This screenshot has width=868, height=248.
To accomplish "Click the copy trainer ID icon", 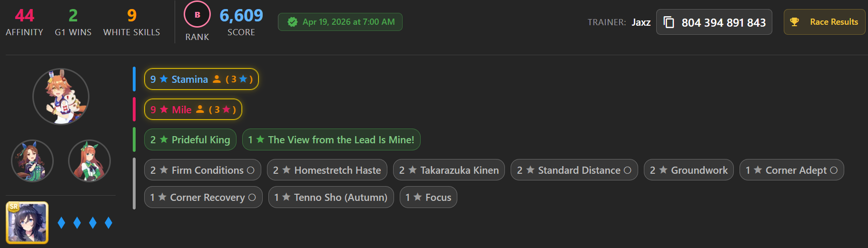I will [x=669, y=22].
